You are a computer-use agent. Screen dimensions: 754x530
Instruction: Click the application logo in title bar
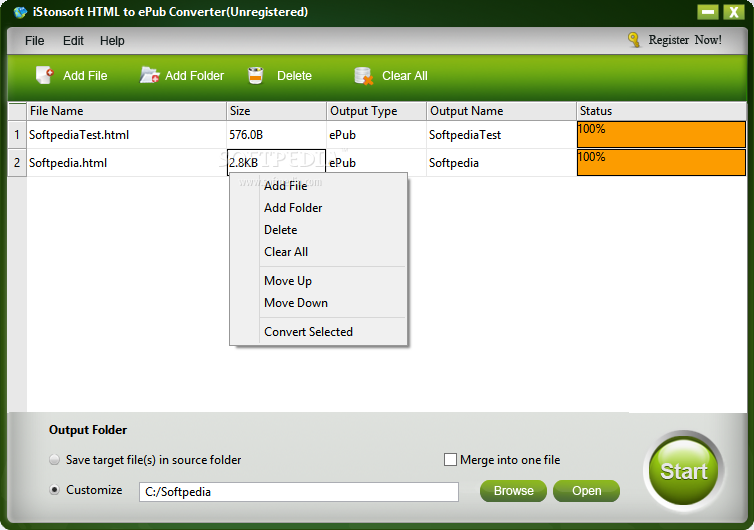[20, 12]
